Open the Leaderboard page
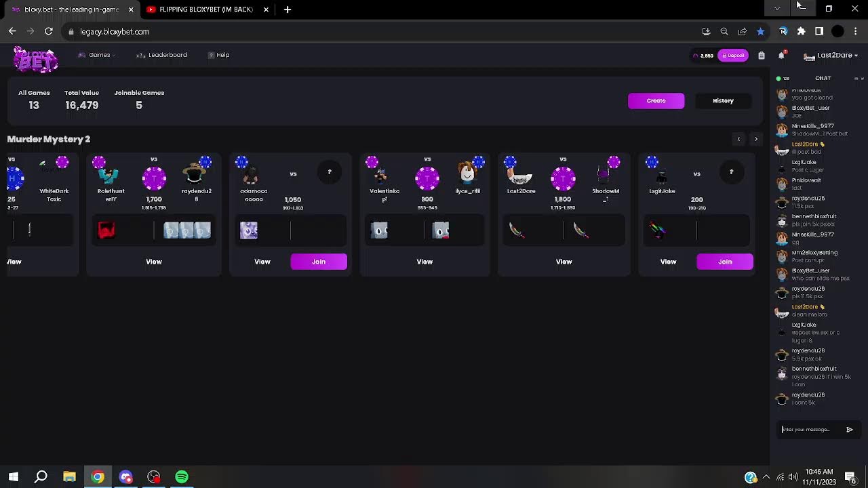868x488 pixels. coord(162,55)
